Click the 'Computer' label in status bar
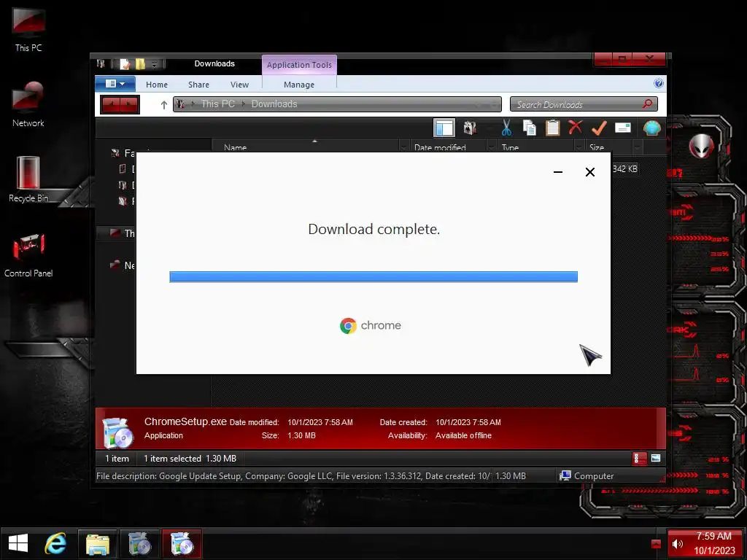This screenshot has height=560, width=747. coord(594,475)
